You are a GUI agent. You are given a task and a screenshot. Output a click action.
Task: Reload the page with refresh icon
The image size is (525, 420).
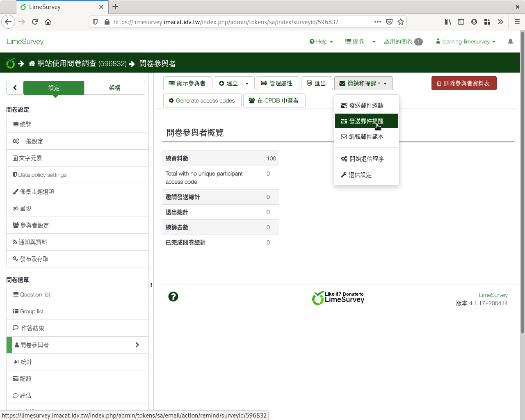click(x=35, y=22)
